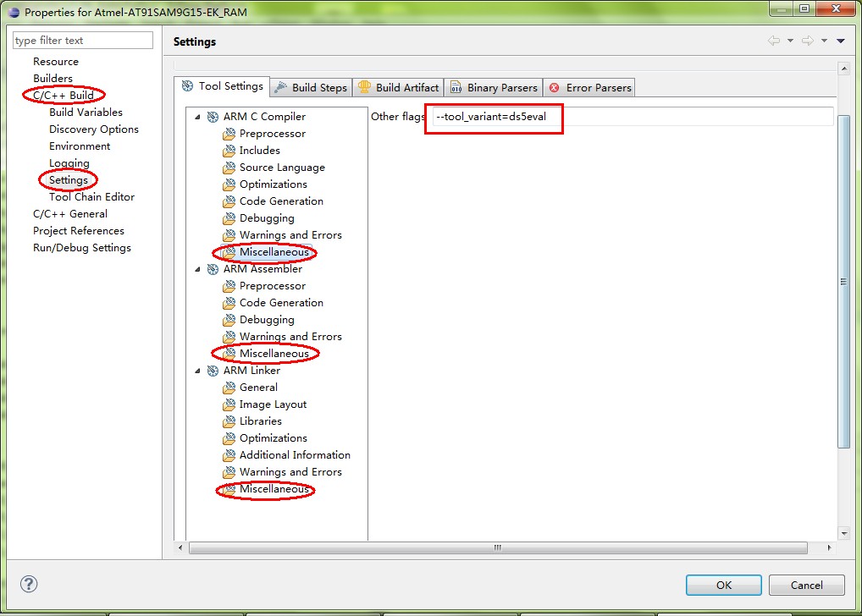Screen dimensions: 862x616
Task: Open the view menu dropdown triangle
Action: [x=841, y=41]
